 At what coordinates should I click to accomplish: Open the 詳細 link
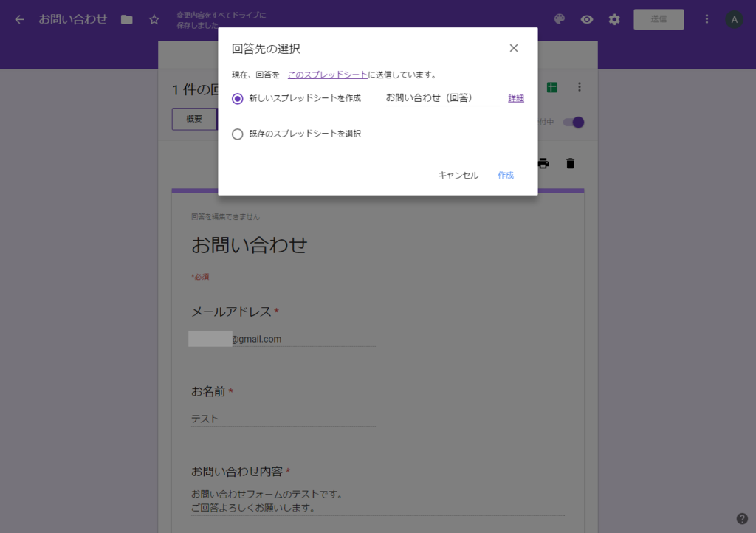516,98
